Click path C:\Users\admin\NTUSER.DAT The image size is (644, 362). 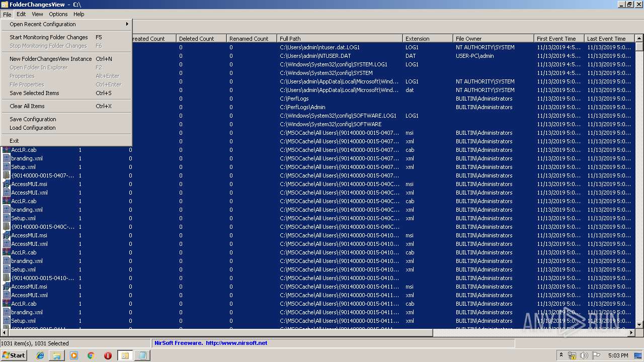point(315,56)
